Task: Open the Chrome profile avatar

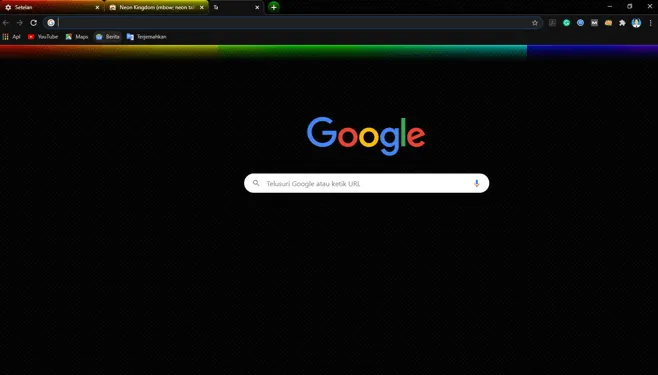Action: coord(636,23)
